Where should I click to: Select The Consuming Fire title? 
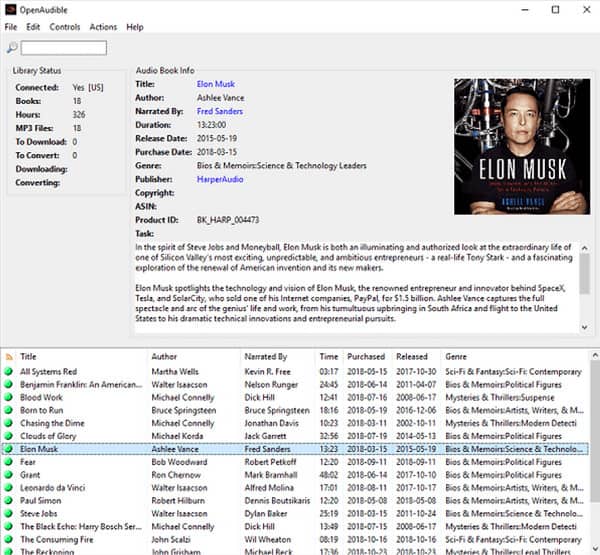click(57, 540)
